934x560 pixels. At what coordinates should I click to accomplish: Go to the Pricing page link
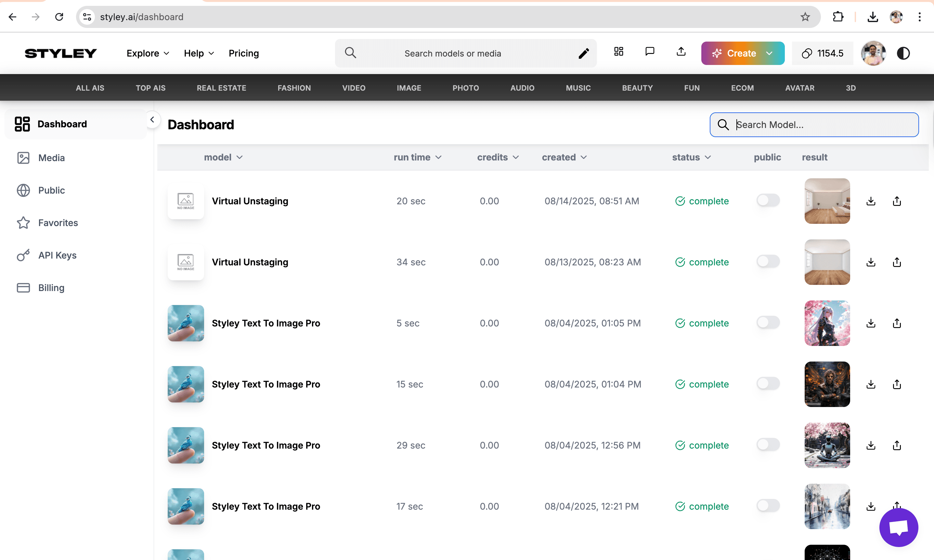(243, 53)
